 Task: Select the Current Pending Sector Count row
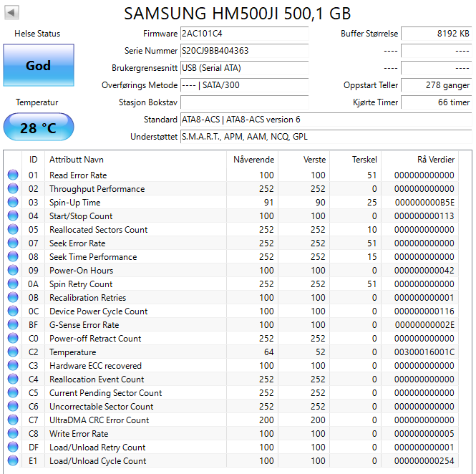pyautogui.click(x=105, y=393)
